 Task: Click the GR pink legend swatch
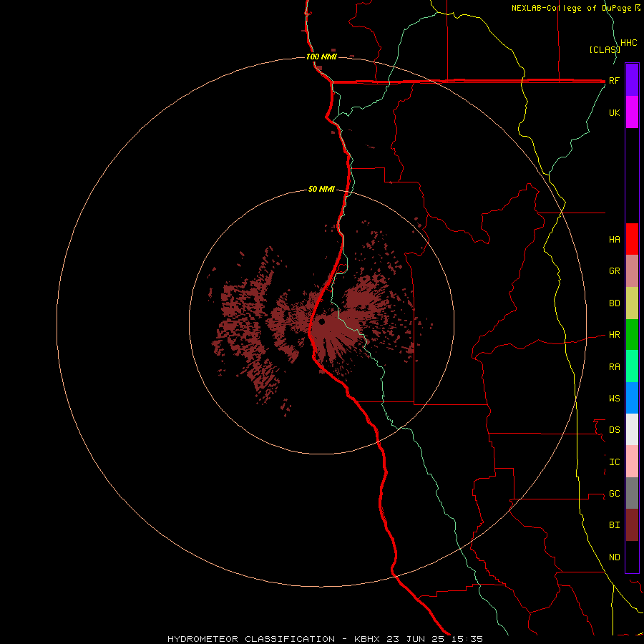coord(632,271)
